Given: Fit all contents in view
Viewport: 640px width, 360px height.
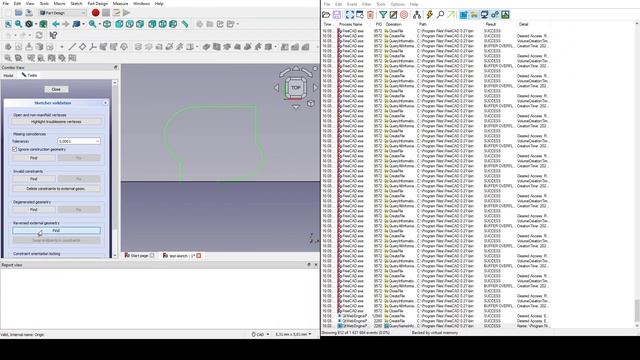Looking at the screenshot, I should tap(8, 24).
